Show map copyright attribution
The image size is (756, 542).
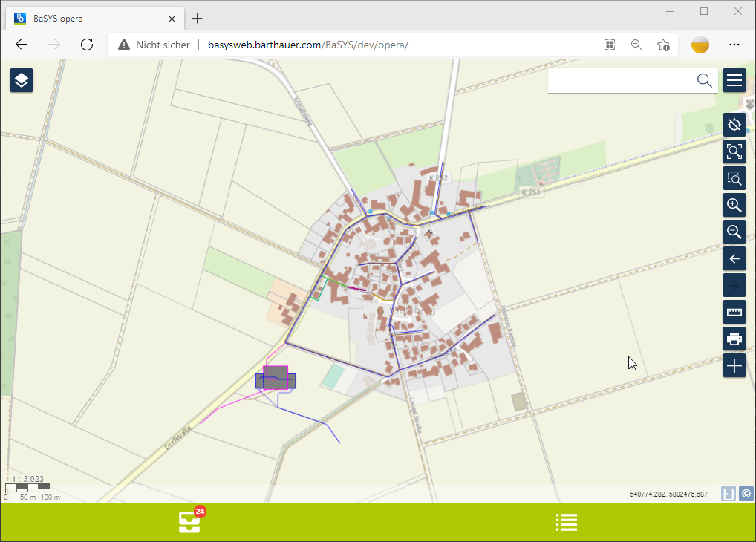(x=746, y=494)
